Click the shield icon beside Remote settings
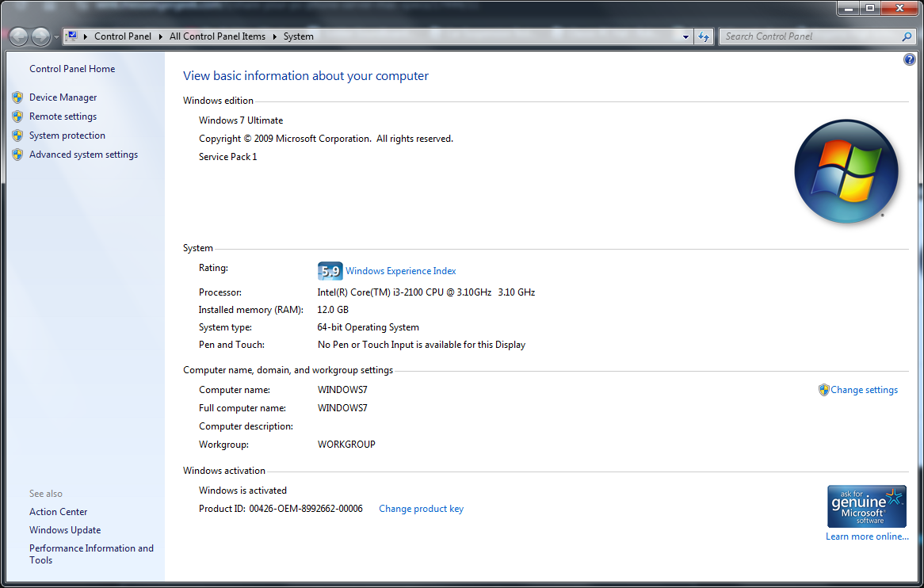The image size is (924, 588). coord(17,116)
